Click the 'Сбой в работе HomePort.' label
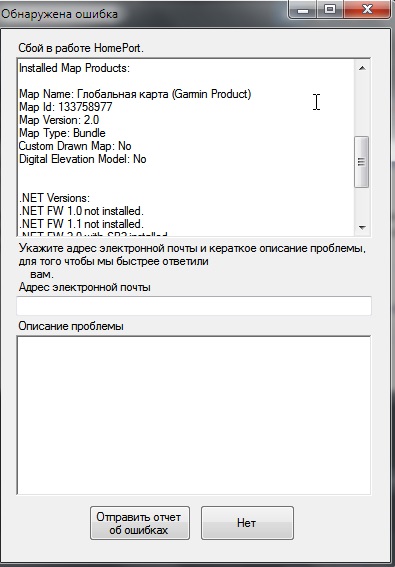The height and width of the screenshot is (567, 395). [81, 48]
